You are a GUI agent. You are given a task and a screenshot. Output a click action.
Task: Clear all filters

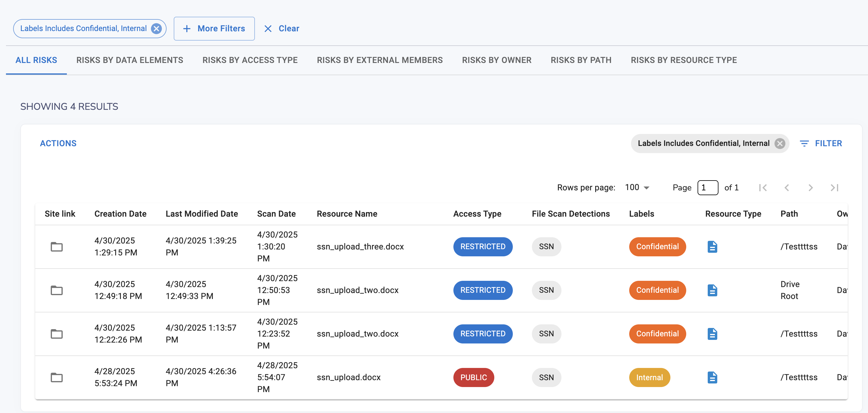(x=282, y=29)
